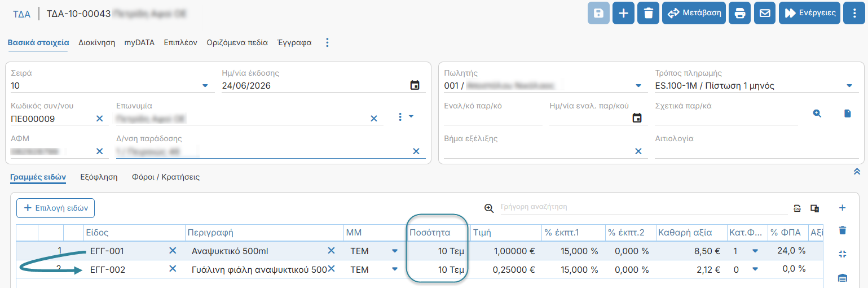Clear the Βήμα εξέλιξης field
This screenshot has width=868, height=288.
coord(638,151)
